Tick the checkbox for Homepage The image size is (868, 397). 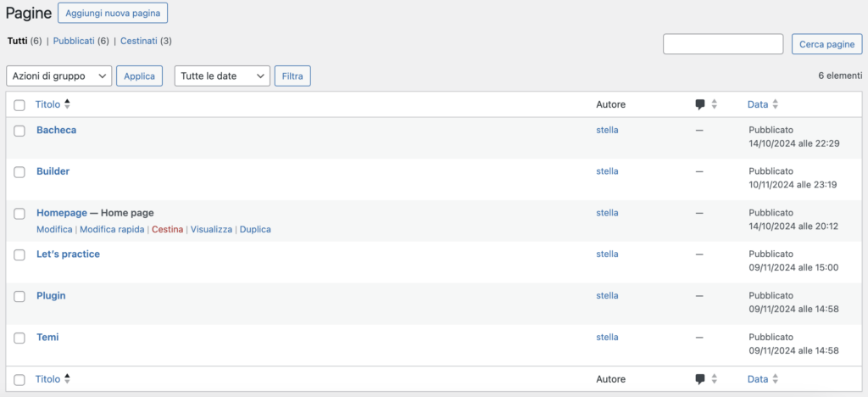[x=19, y=214]
